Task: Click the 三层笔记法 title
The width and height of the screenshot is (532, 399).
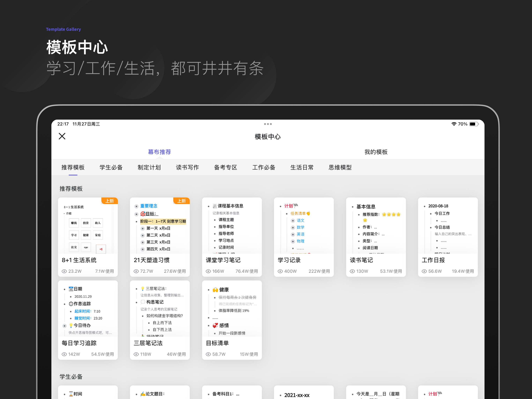Action: (x=148, y=343)
